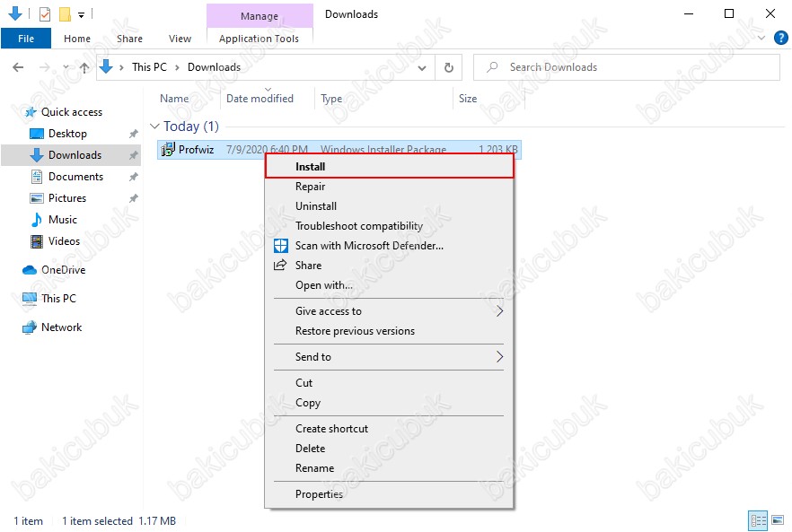Open the Application Tools tab
This screenshot has height=532, width=792.
[x=259, y=39]
